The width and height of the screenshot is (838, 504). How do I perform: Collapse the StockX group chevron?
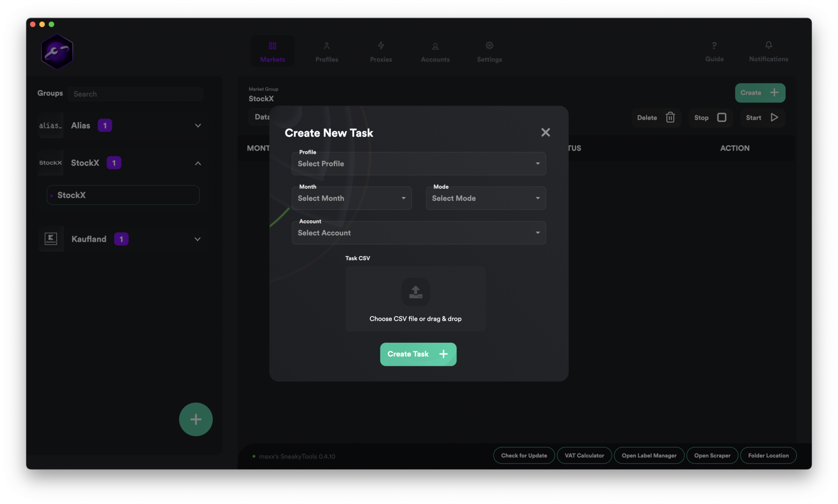198,163
